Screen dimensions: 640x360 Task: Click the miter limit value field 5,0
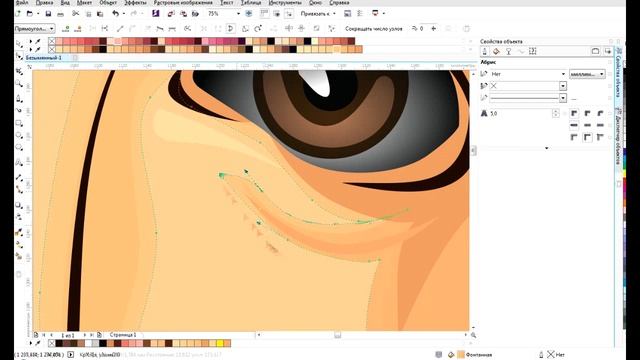521,113
